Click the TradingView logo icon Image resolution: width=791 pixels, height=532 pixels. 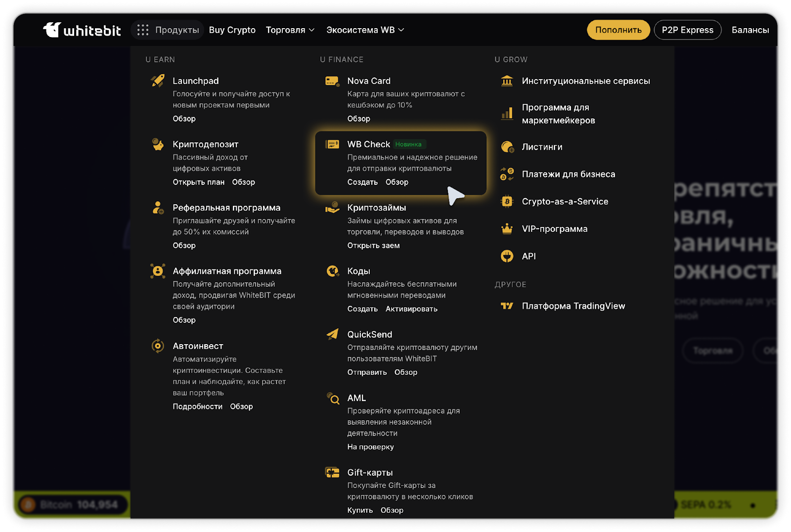507,306
